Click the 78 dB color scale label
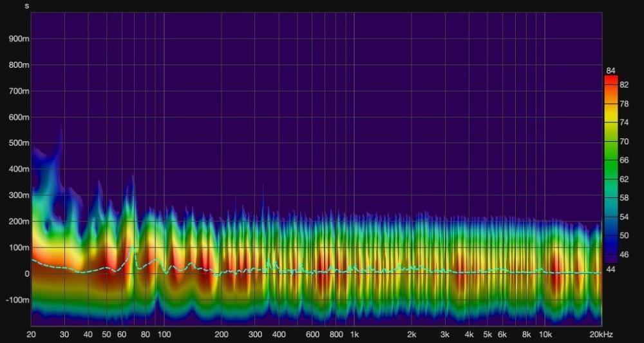The width and height of the screenshot is (644, 343). (624, 104)
